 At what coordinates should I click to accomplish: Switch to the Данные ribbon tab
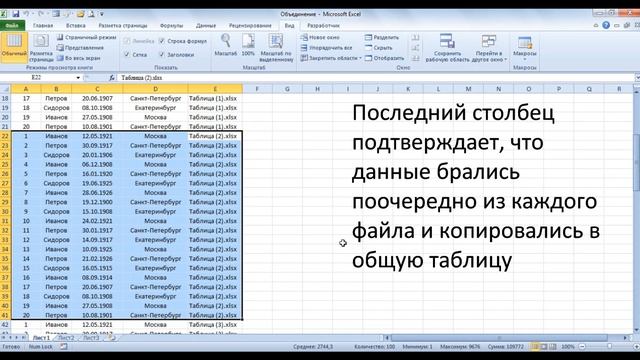[x=206, y=26]
